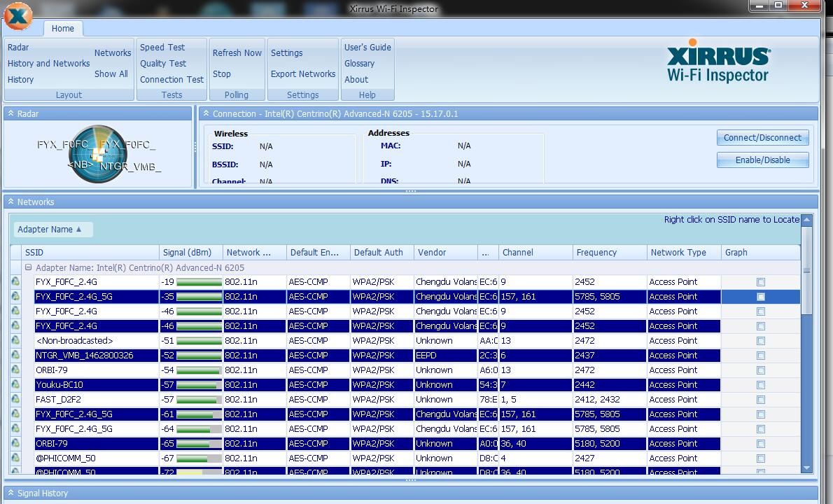Sort by the Network Type column header
The width and height of the screenshot is (833, 504).
(685, 252)
